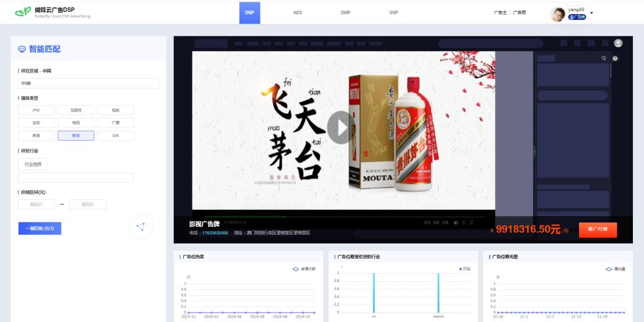Click the 所处行业 section label

[30, 151]
